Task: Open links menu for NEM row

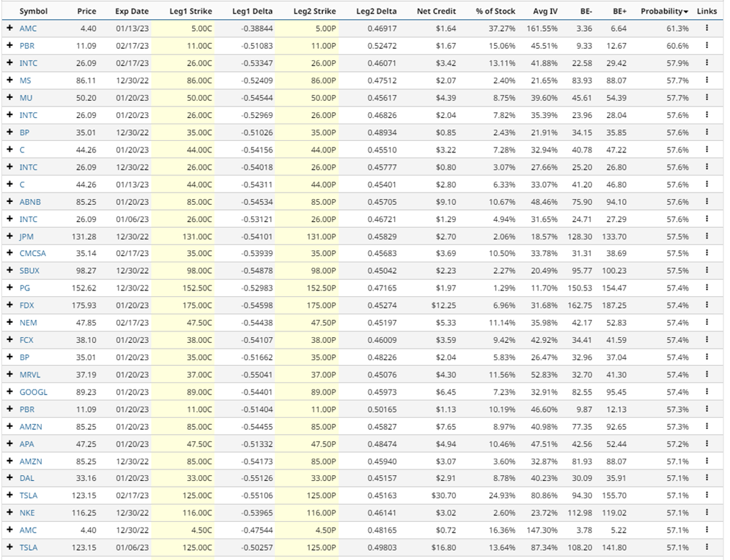Action: (707, 322)
